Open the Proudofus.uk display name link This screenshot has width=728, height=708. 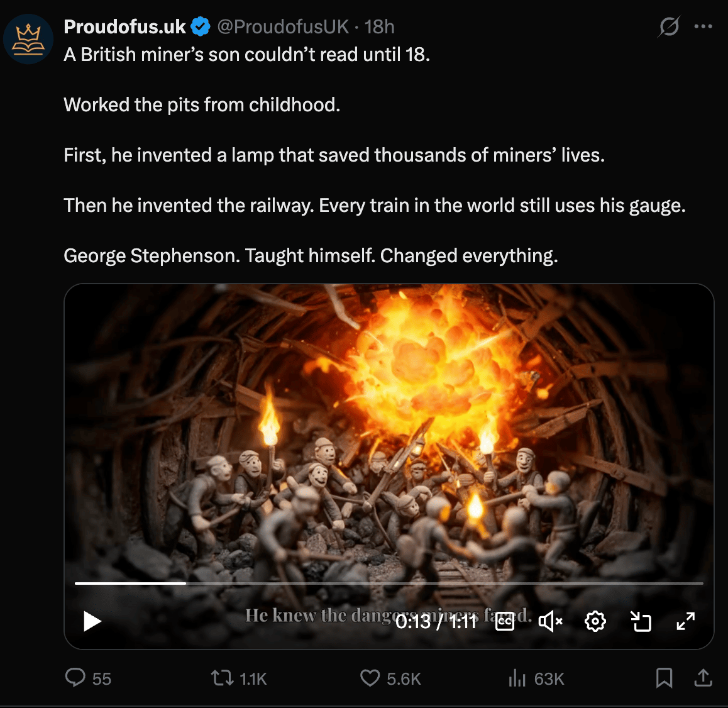point(124,27)
